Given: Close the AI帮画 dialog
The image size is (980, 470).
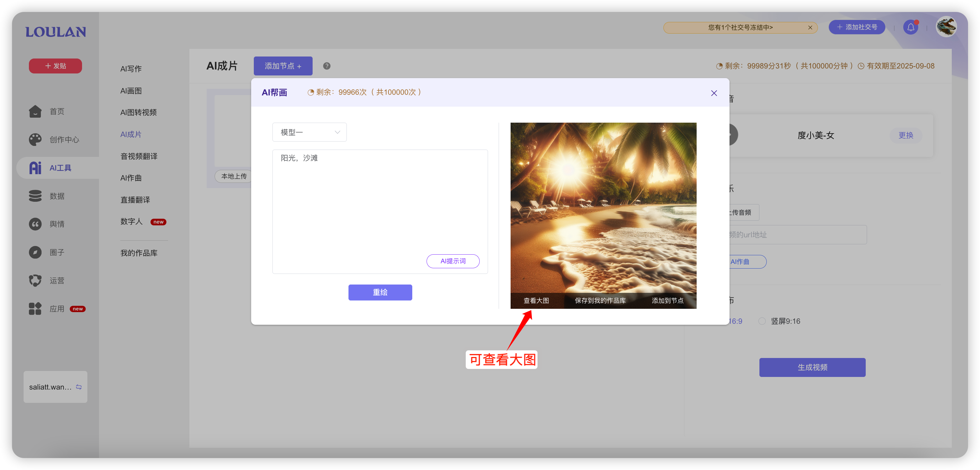Looking at the screenshot, I should [714, 93].
